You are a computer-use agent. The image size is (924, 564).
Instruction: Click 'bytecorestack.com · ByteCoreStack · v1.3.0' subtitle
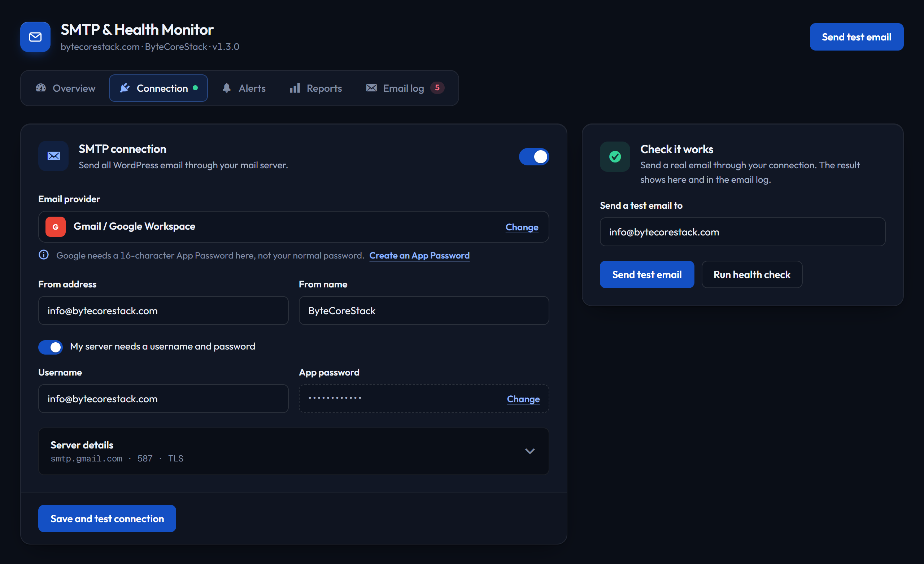click(x=150, y=47)
